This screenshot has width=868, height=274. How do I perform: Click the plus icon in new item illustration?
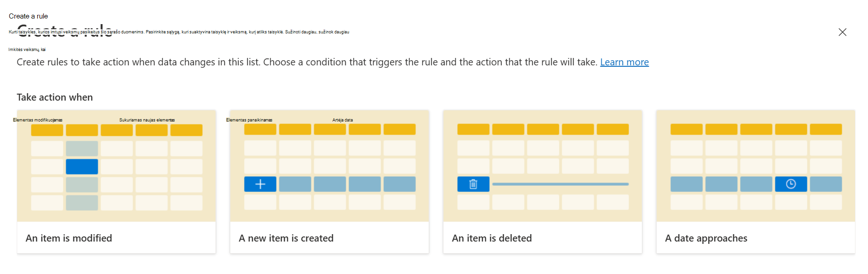[x=260, y=184]
